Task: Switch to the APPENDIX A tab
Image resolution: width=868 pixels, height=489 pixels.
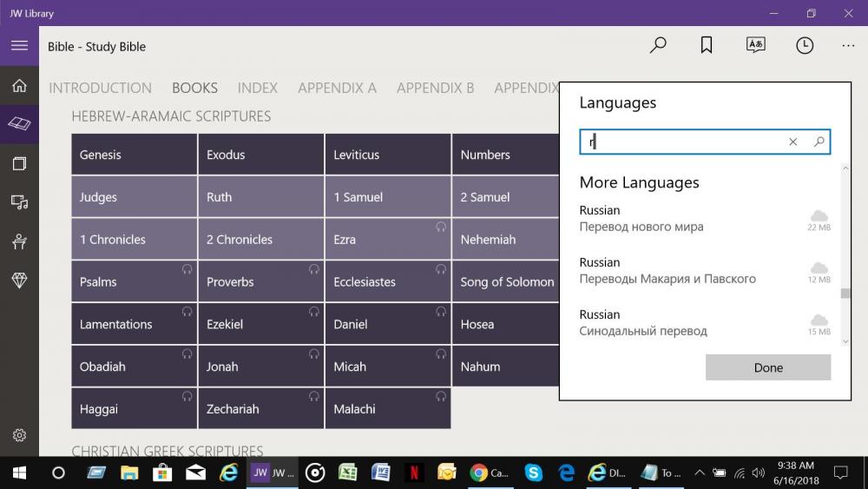Action: (x=337, y=88)
